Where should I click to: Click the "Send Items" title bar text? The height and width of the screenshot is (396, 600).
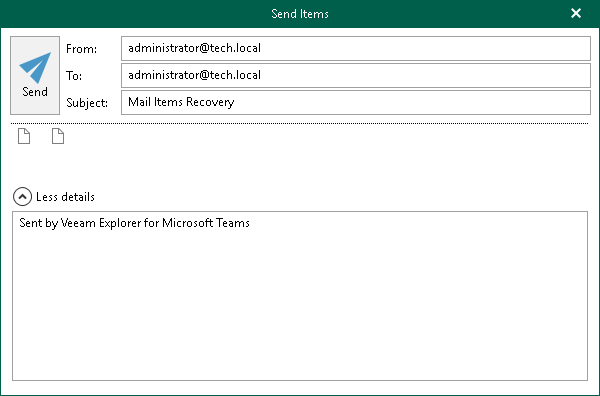(x=300, y=14)
